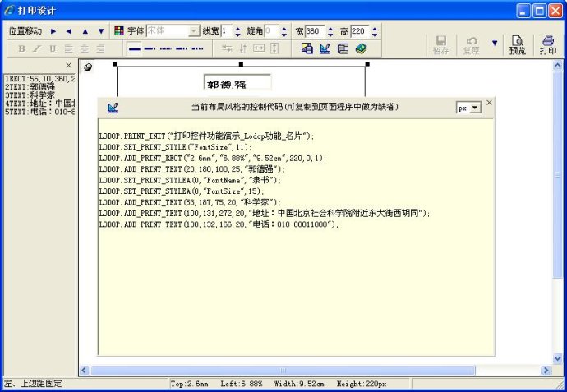Image resolution: width=567 pixels, height=392 pixels.
Task: Click the move right arrow icon
Action: coord(53,31)
